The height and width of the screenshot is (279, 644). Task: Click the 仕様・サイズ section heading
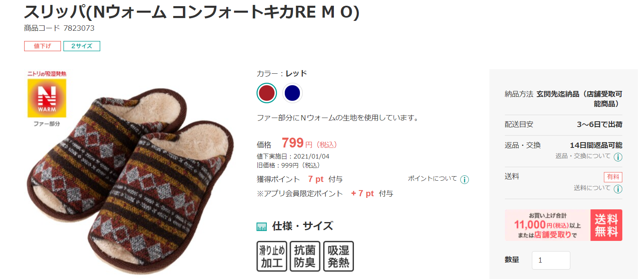click(302, 226)
